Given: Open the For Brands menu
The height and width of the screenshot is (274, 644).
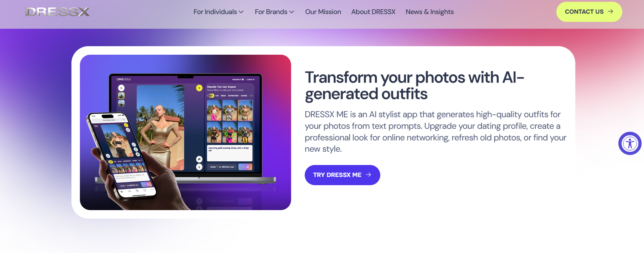Looking at the screenshot, I should coord(275,12).
